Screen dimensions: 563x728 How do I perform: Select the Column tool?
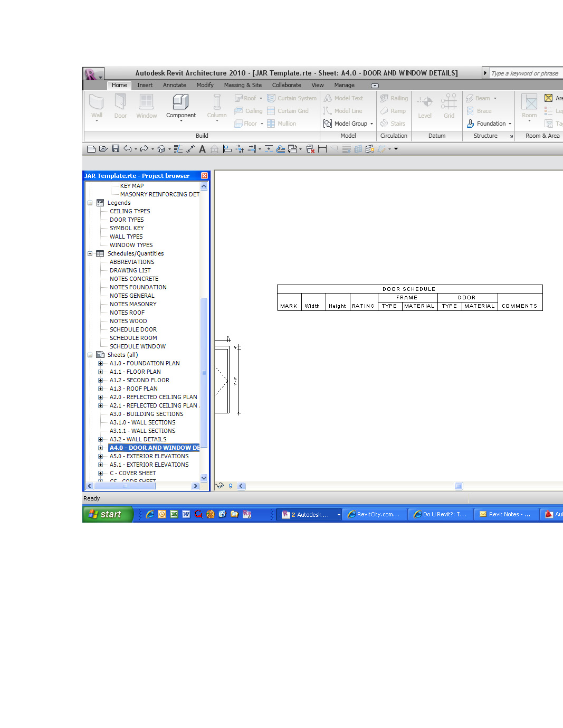217,107
